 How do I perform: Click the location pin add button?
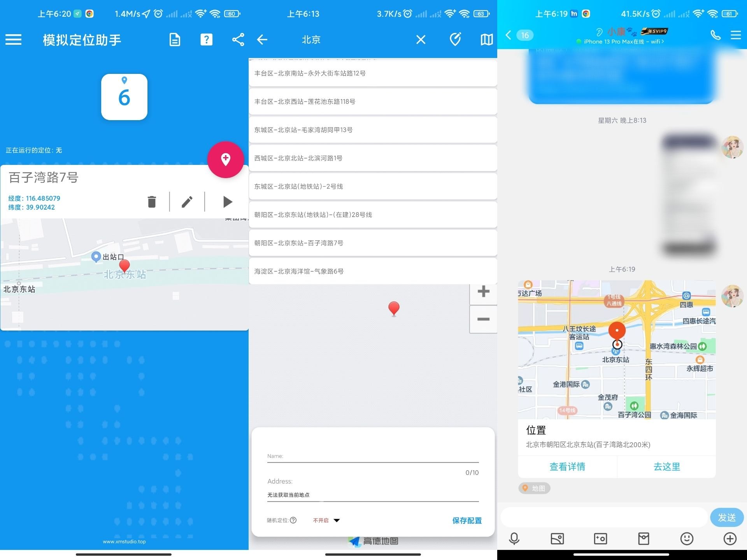coord(225,159)
